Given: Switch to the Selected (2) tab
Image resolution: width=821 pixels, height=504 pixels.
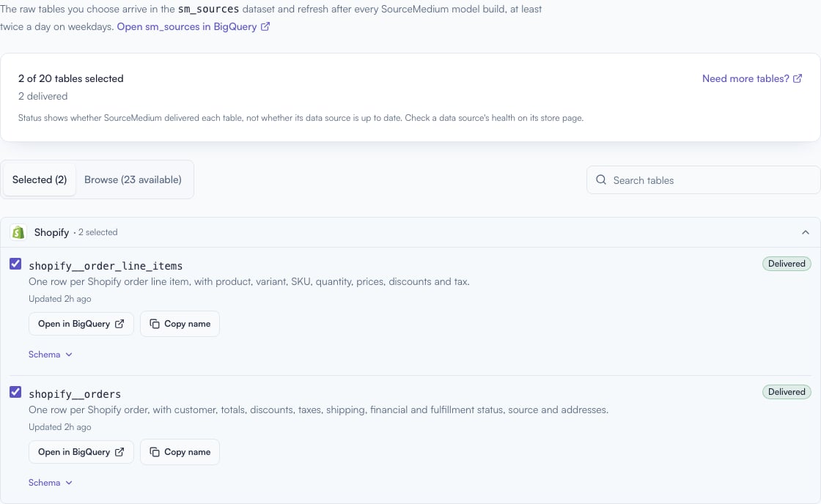Looking at the screenshot, I should coord(40,179).
